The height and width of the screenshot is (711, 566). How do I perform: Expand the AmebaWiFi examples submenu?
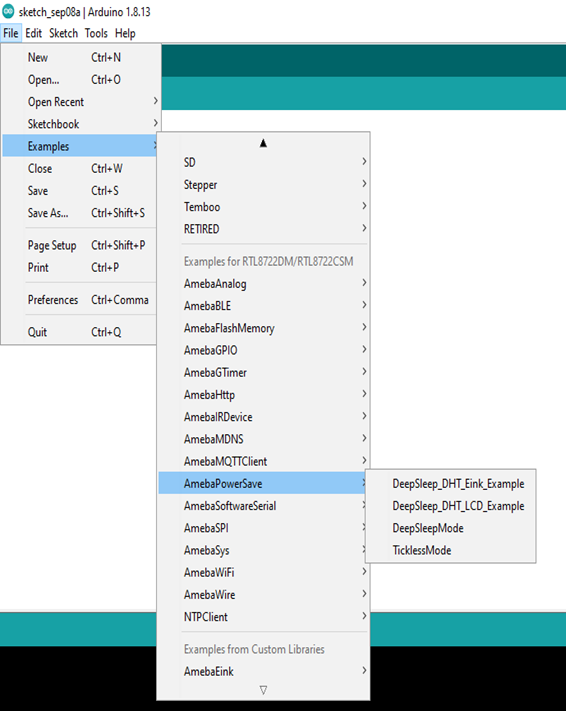click(263, 572)
